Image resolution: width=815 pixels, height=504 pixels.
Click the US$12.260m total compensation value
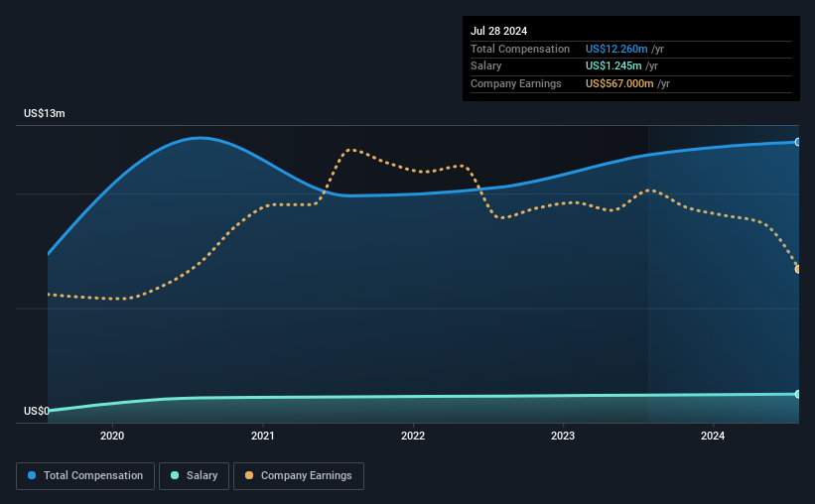[x=616, y=49]
